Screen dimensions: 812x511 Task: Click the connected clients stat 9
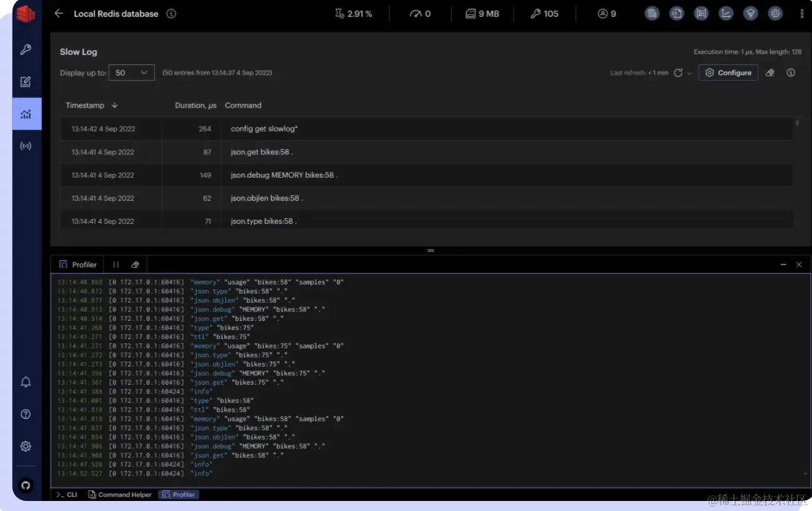coord(607,14)
